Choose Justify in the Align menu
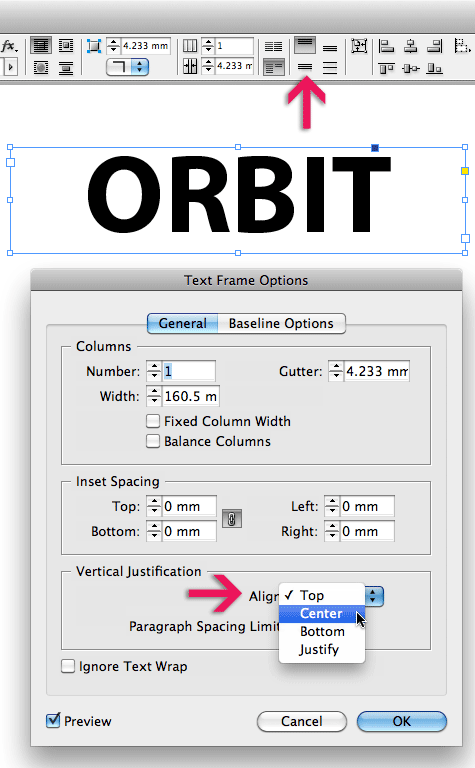 (x=322, y=649)
